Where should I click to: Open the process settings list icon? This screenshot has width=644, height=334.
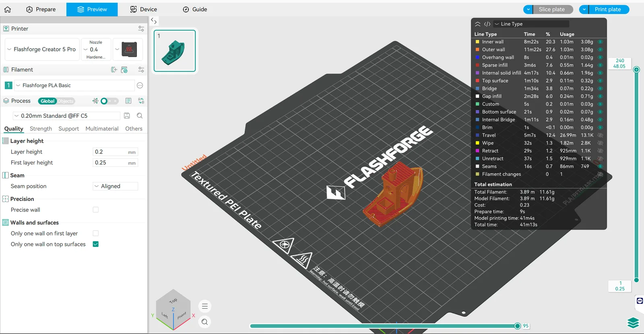(x=128, y=101)
